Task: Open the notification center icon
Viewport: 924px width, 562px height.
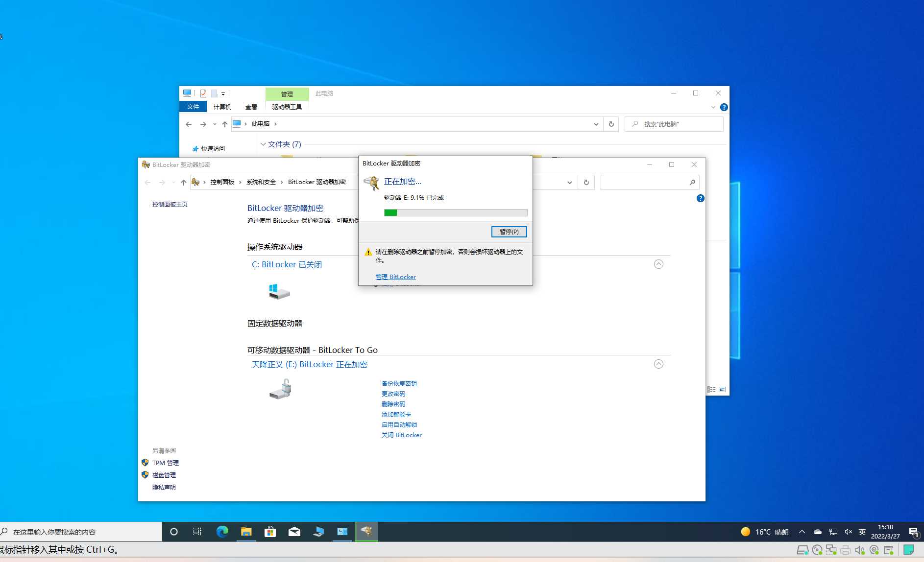Action: point(914,532)
